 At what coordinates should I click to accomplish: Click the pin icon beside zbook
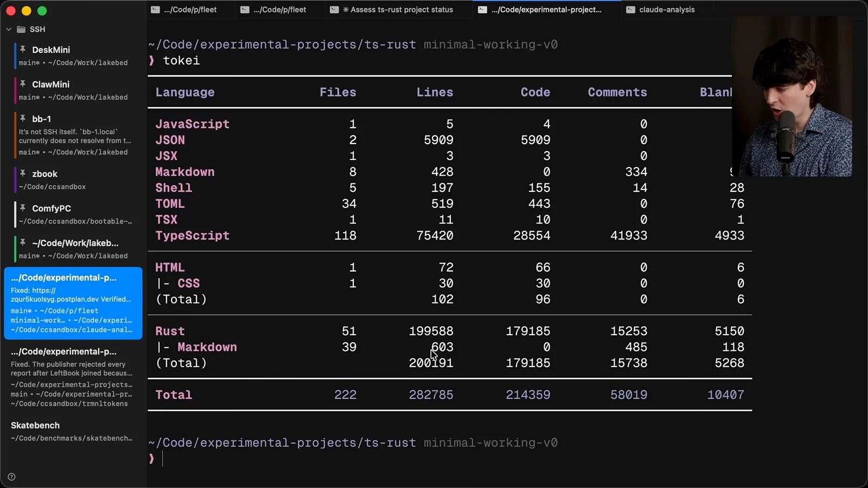(x=23, y=174)
